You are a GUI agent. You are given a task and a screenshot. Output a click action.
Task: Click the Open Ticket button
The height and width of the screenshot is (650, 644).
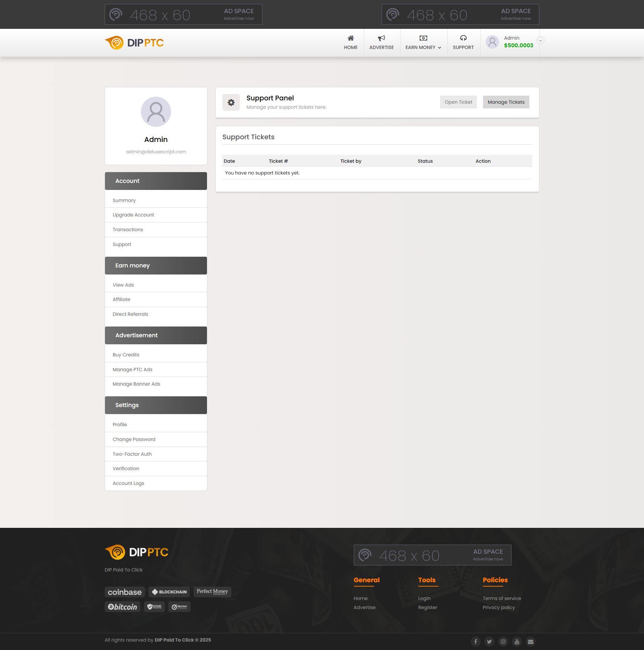click(x=458, y=102)
